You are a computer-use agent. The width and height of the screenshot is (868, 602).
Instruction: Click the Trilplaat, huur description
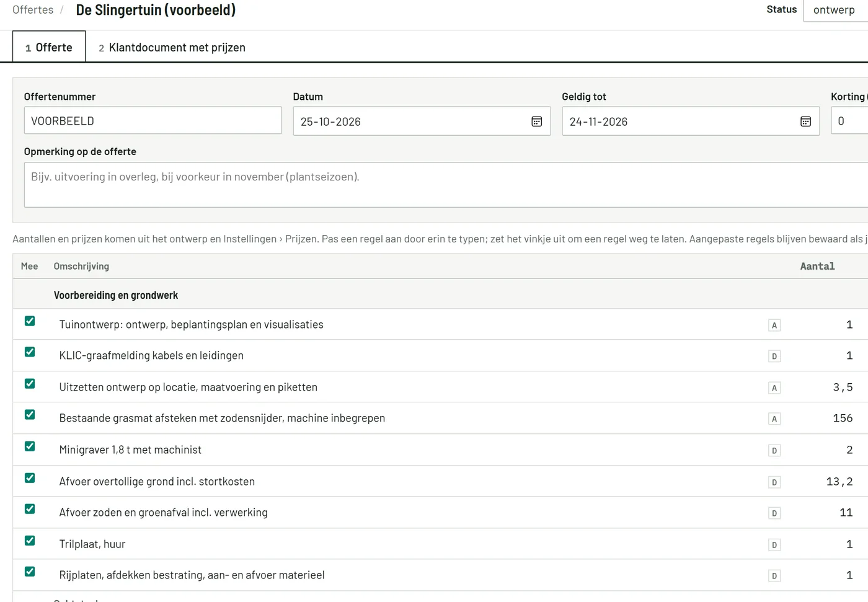pos(92,544)
